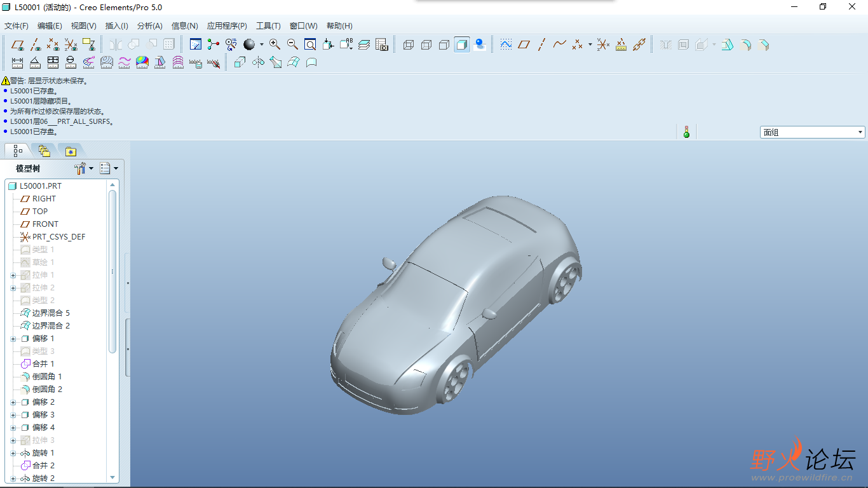Open the Layers stack icon
Image resolution: width=868 pixels, height=488 pixels.
point(364,44)
